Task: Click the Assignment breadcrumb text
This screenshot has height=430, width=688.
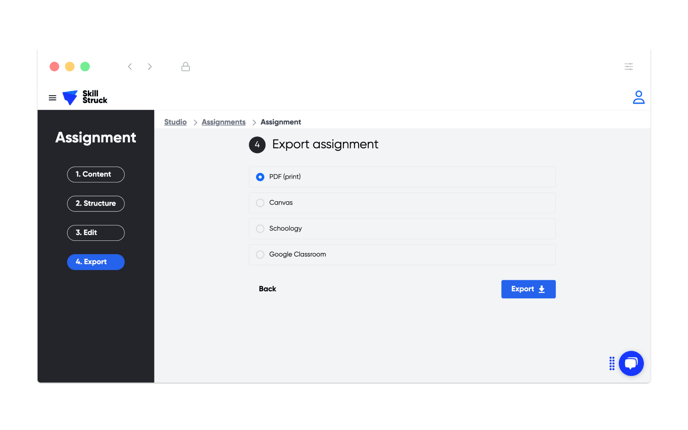Action: (x=281, y=122)
